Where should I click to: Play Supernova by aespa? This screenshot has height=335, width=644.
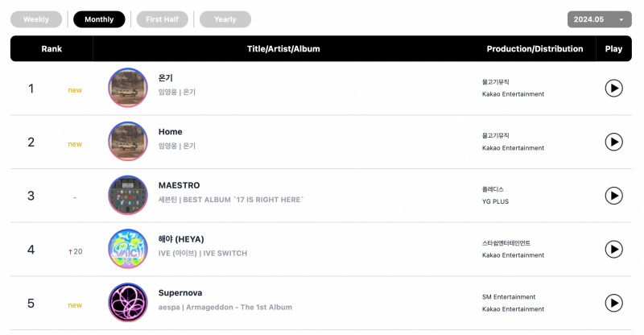(613, 303)
